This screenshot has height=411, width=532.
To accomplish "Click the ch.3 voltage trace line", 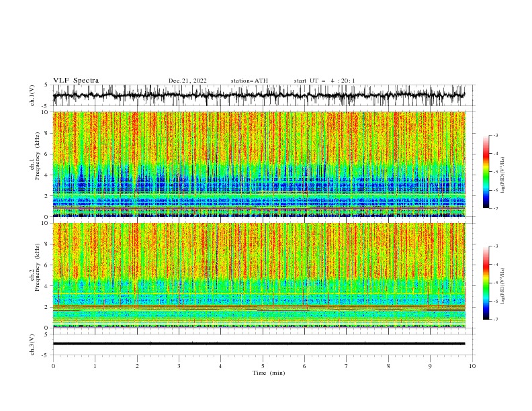I will point(259,344).
